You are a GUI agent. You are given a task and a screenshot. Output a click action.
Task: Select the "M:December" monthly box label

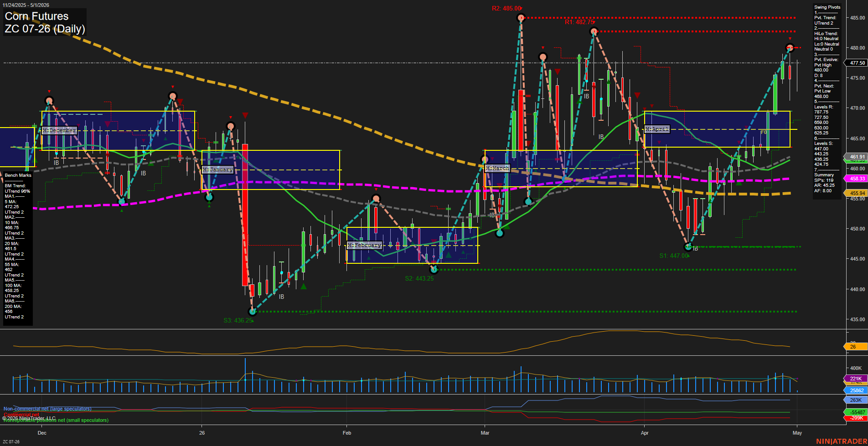pyautogui.click(x=59, y=130)
